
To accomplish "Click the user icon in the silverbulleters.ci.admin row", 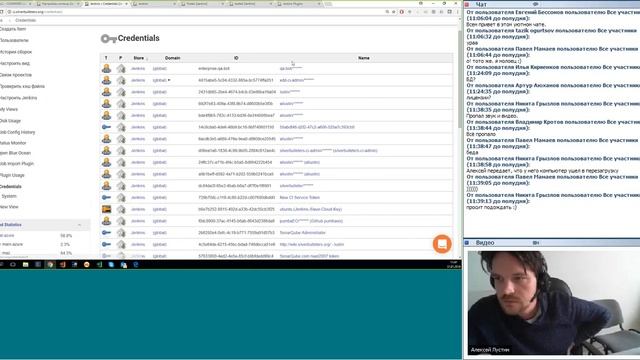I will pos(107,151).
